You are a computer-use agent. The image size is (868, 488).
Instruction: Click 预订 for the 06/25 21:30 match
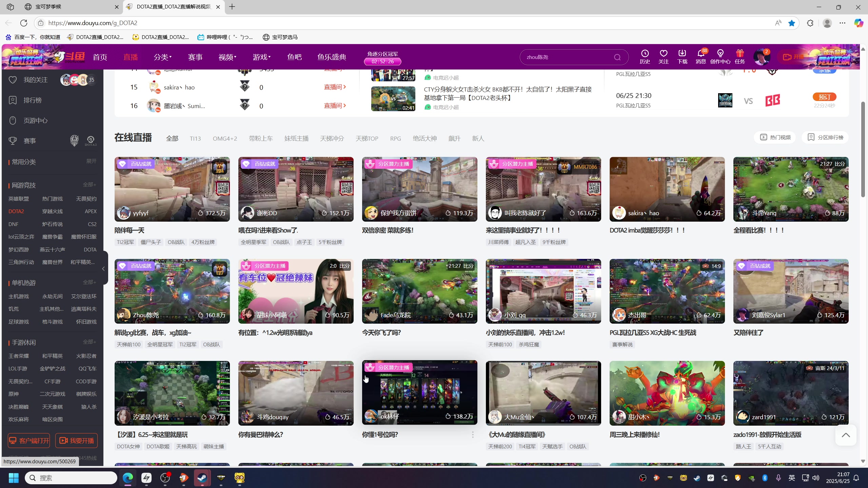[825, 97]
